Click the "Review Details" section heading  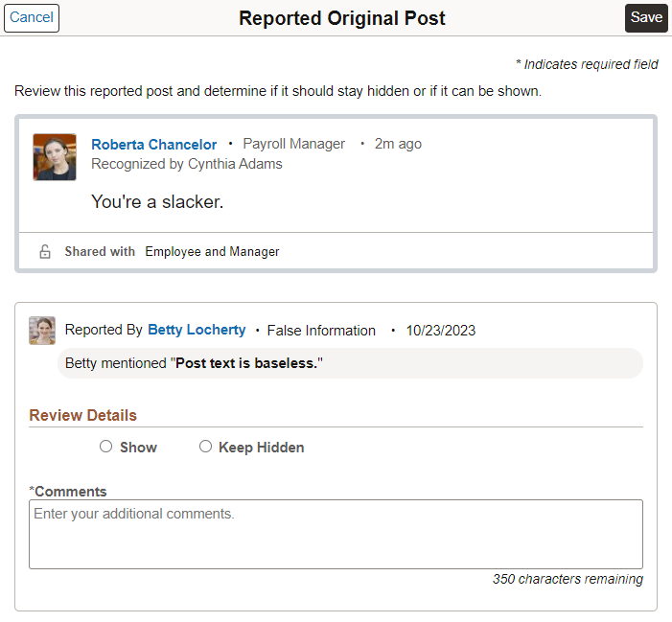(82, 415)
